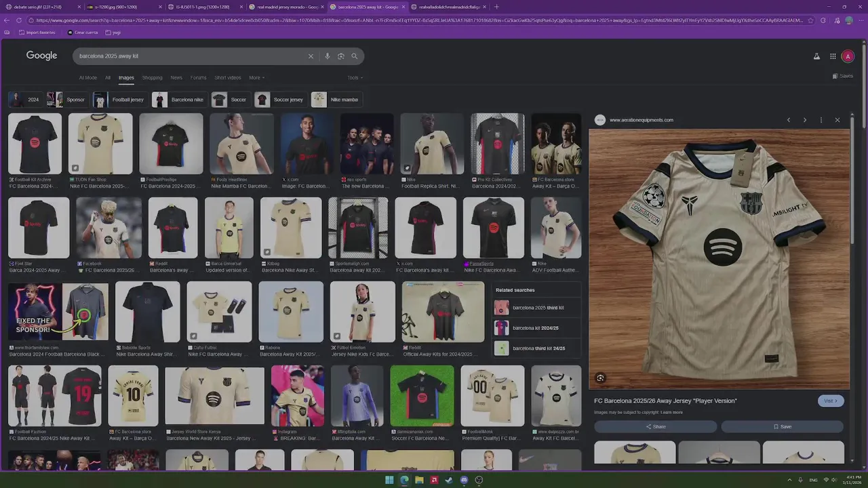
Task: Open Tools dropdown
Action: tap(355, 78)
